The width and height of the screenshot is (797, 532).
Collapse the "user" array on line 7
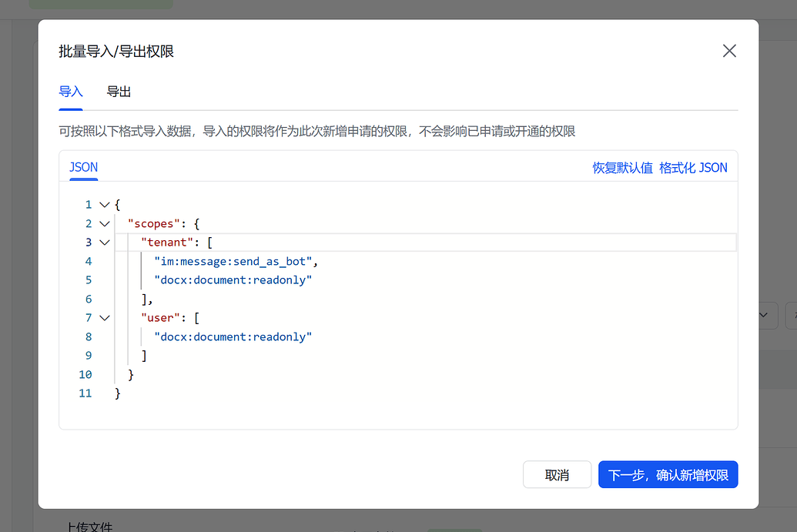click(105, 318)
